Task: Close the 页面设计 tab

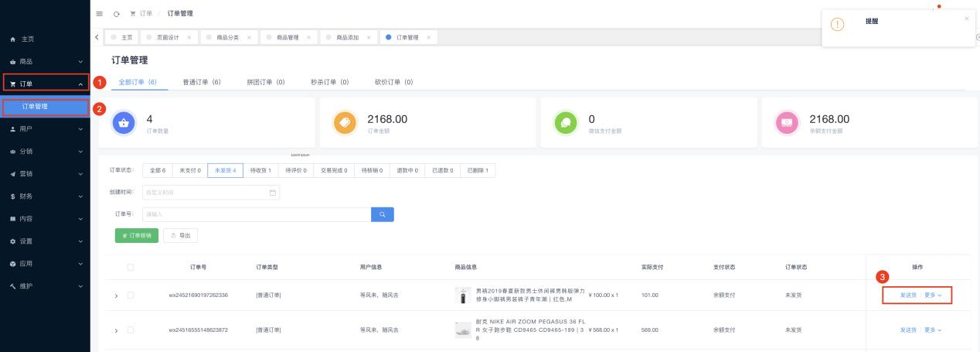Action: point(191,38)
